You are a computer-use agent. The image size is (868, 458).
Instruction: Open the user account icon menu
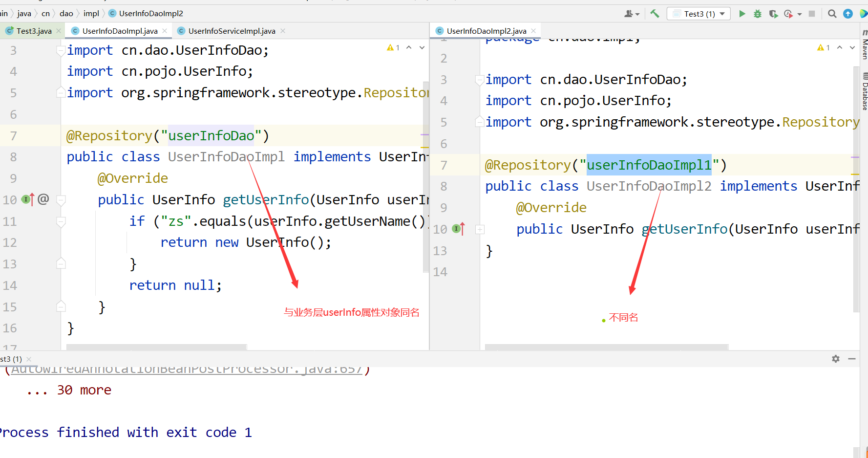click(x=631, y=14)
